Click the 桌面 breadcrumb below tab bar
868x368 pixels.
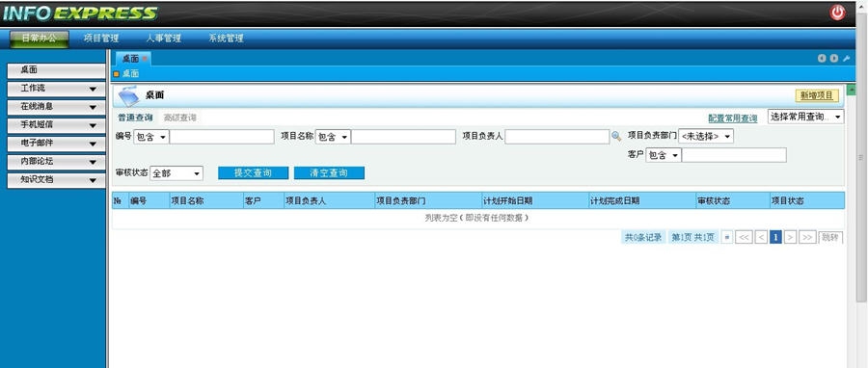tap(130, 73)
